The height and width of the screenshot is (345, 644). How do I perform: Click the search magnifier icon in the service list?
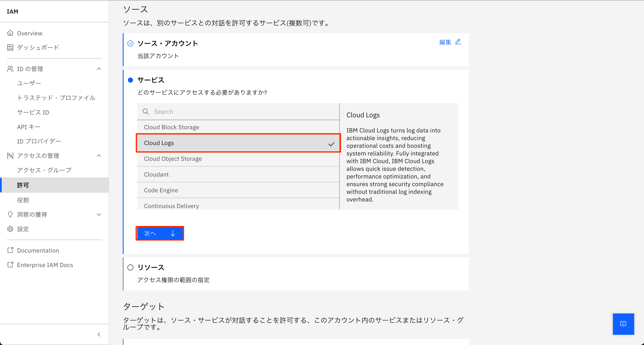146,112
